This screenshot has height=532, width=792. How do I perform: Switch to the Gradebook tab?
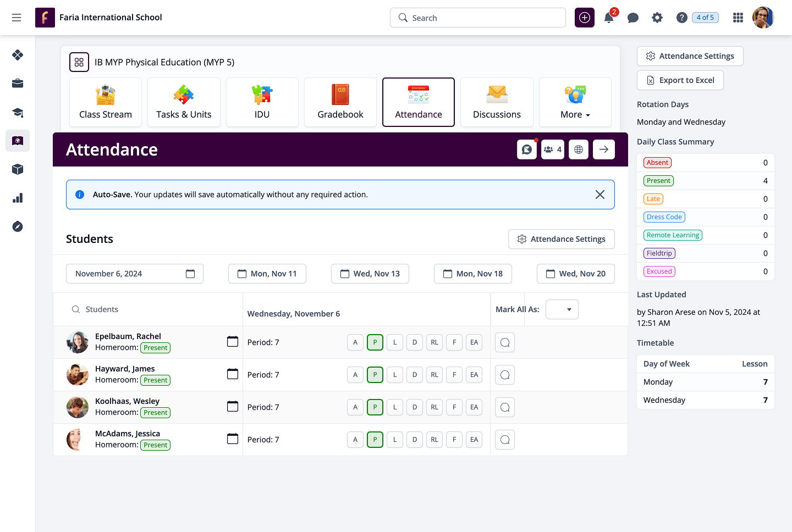coord(340,102)
